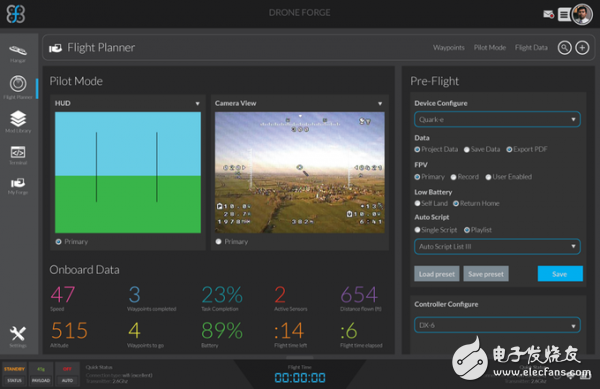
Task: Click the Drone Forge logo icon
Action: 16,14
